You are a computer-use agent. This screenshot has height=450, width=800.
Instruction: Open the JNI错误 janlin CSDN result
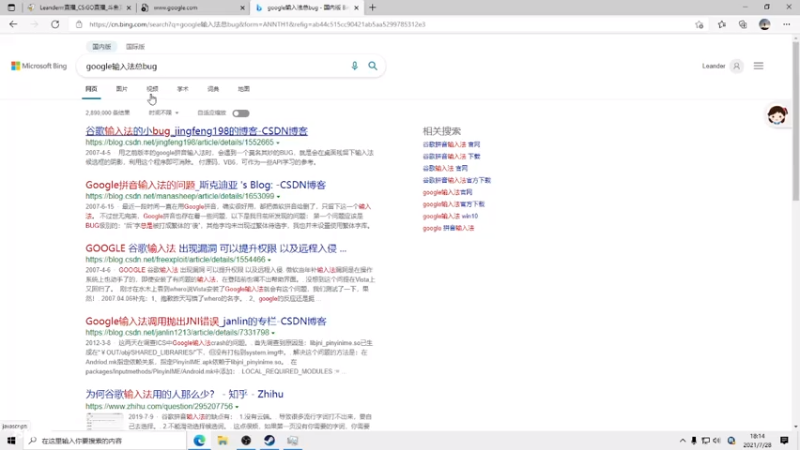tap(206, 321)
